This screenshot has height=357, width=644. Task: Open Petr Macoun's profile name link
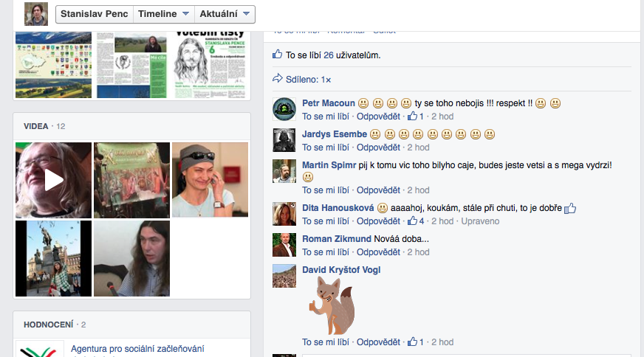tap(329, 103)
